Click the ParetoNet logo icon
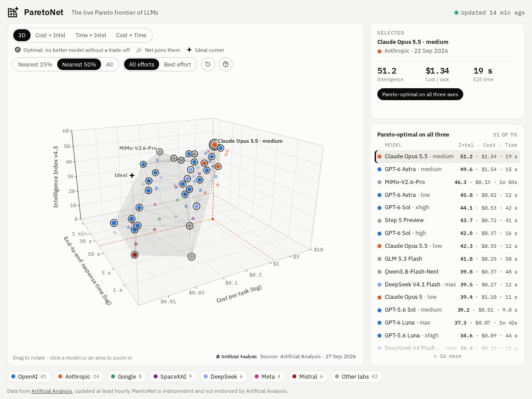 [13, 12]
